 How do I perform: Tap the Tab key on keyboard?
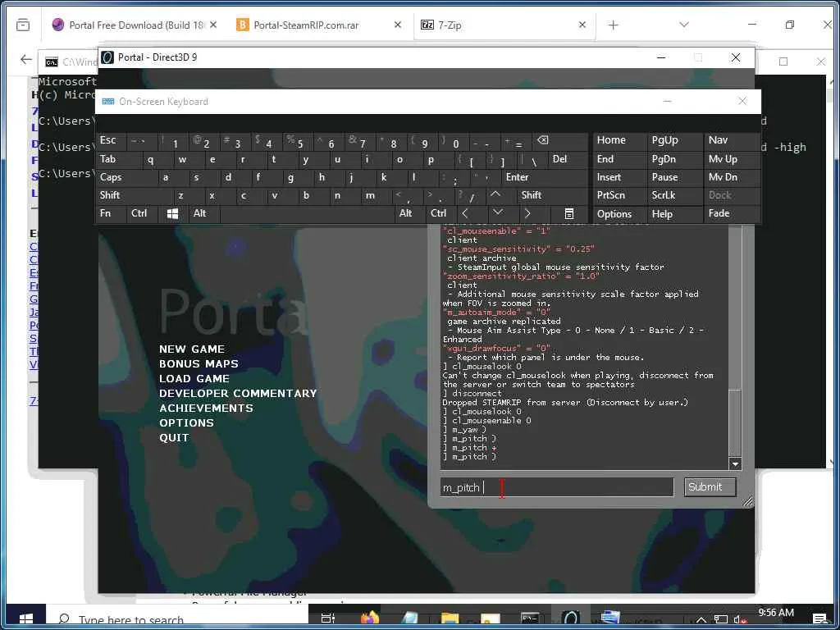[119, 159]
